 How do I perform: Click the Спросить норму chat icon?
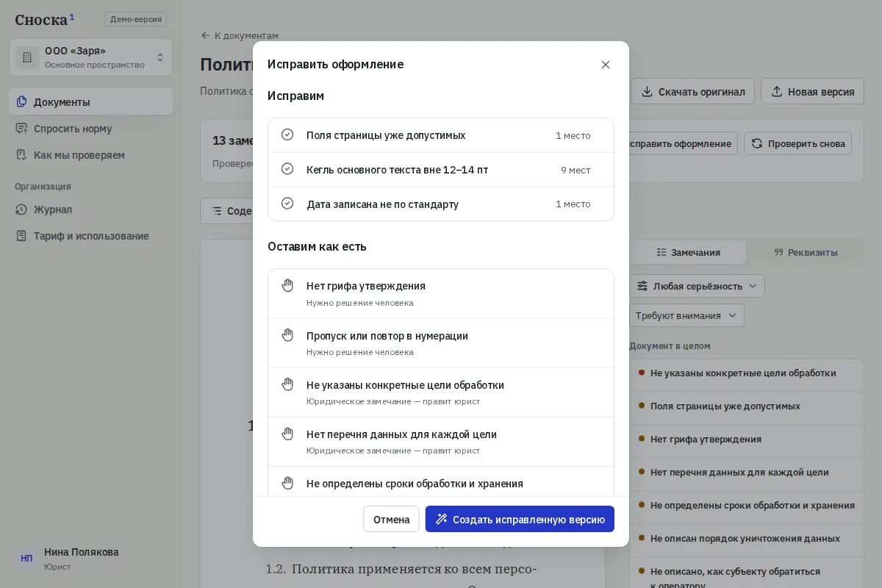pos(21,129)
